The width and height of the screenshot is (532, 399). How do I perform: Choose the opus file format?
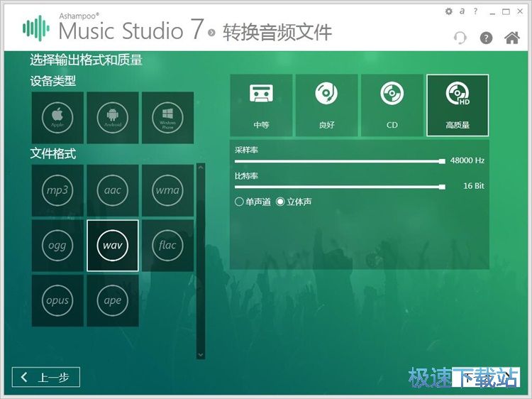pos(57,300)
